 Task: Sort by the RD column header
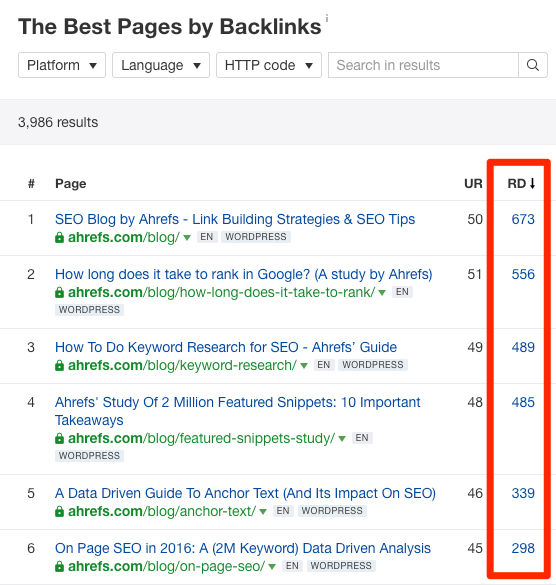[x=521, y=184]
